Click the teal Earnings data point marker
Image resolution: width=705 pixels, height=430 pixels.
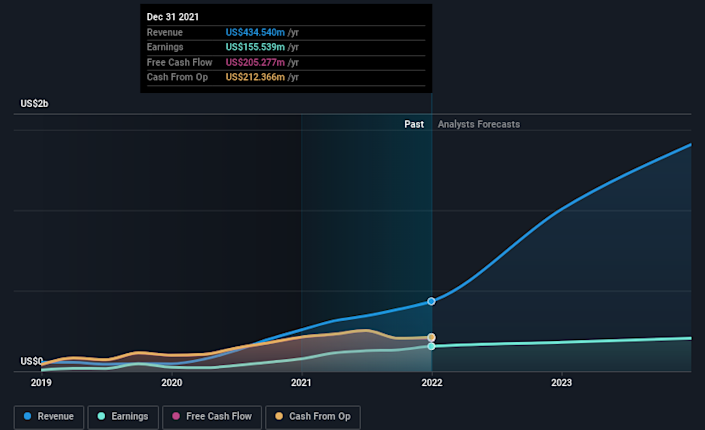pyautogui.click(x=432, y=346)
